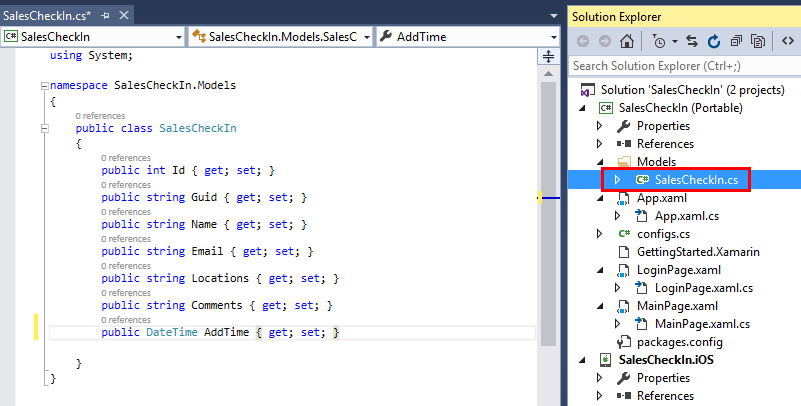
Task: Select the Models folder
Action: pyautogui.click(x=656, y=162)
